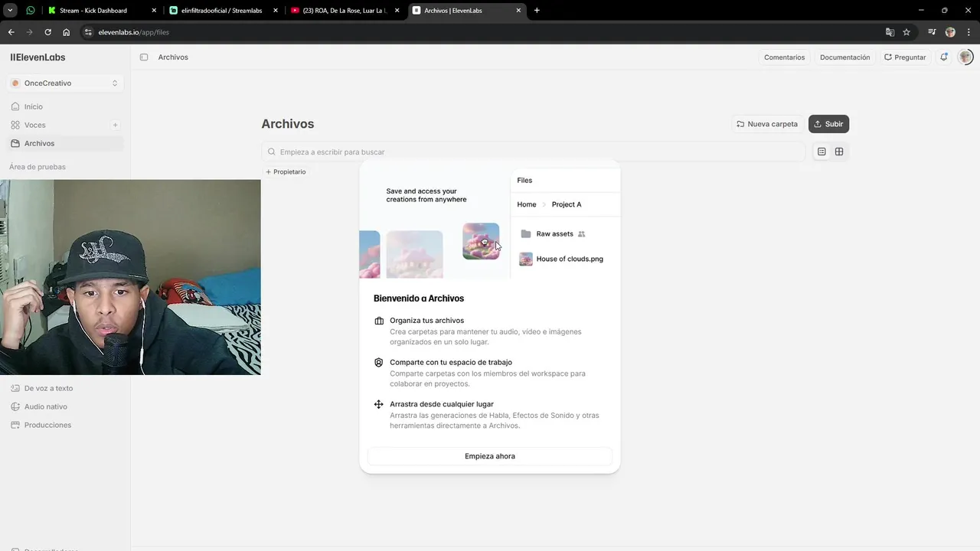Focus the file search field
The image size is (980, 551).
click(x=534, y=152)
